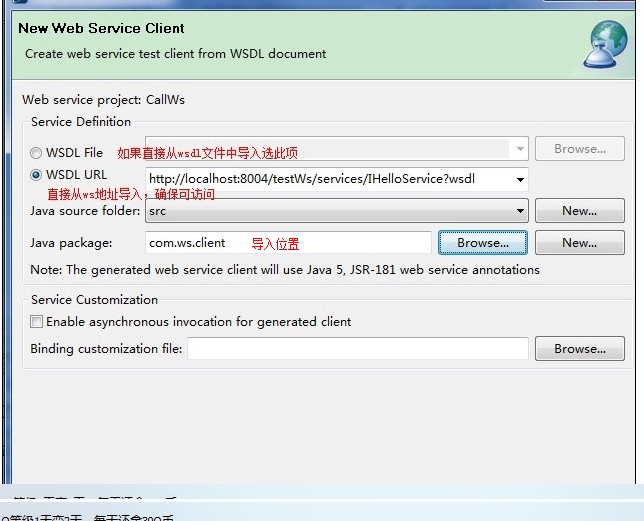Expand the WSDL URL dropdown arrow

520,180
